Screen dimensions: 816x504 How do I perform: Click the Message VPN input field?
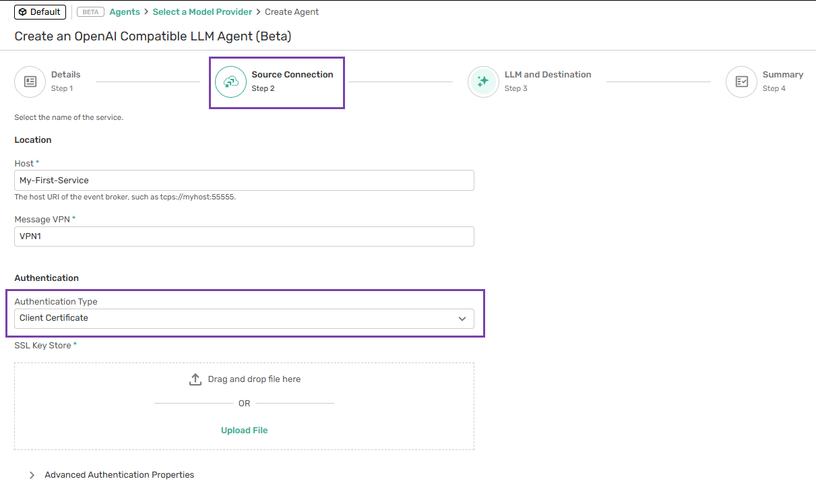click(243, 237)
